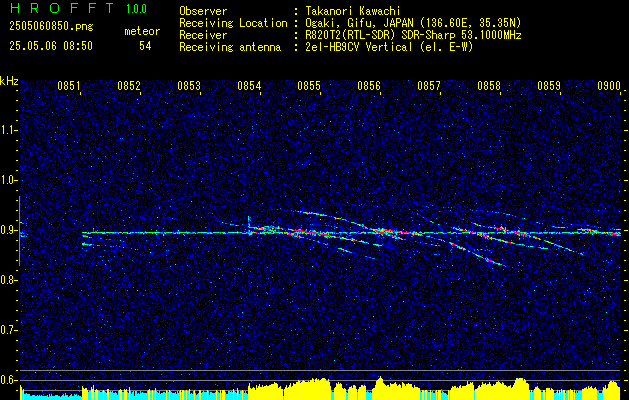Click the 'meteor' label
Image resolution: width=629 pixels, height=400 pixels.
coord(142,31)
